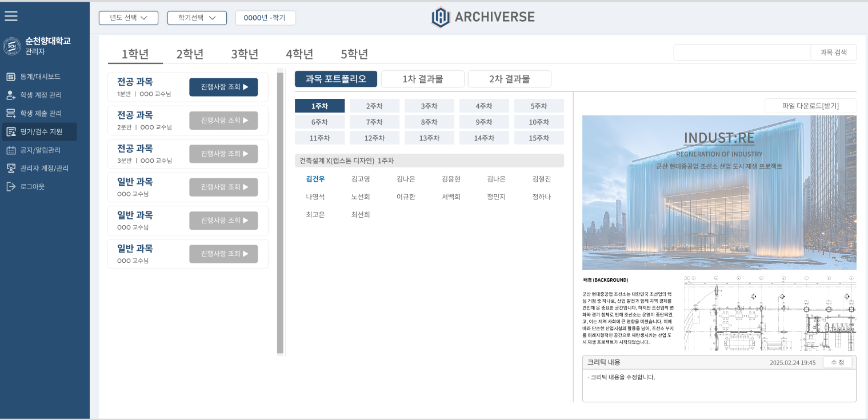Click the 과목 검색 search input field
This screenshot has width=868, height=420.
point(742,53)
